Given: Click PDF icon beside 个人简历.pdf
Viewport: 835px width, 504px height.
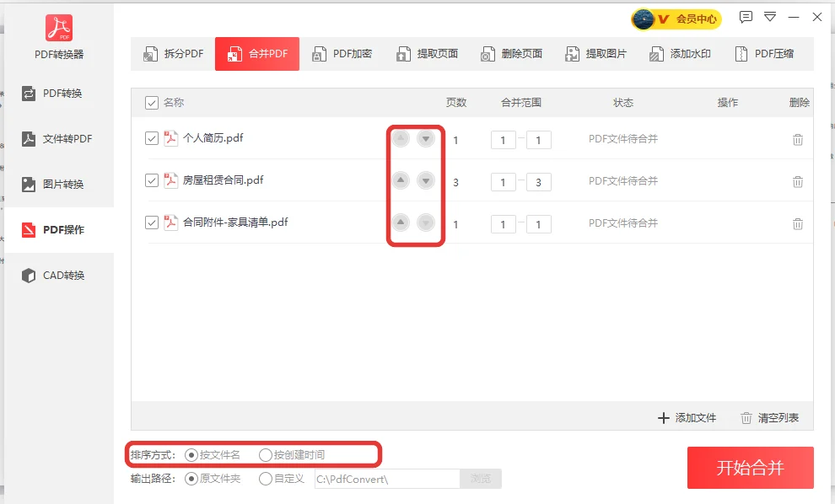Looking at the screenshot, I should click(170, 138).
